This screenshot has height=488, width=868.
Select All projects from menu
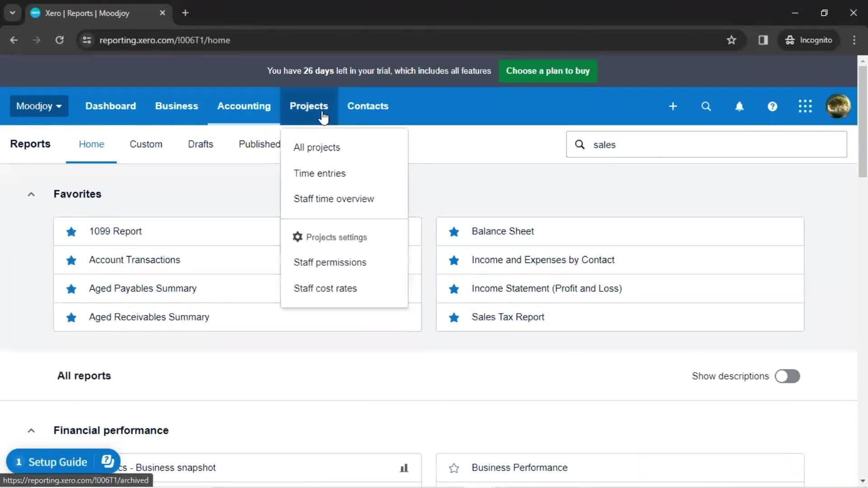click(x=344, y=147)
